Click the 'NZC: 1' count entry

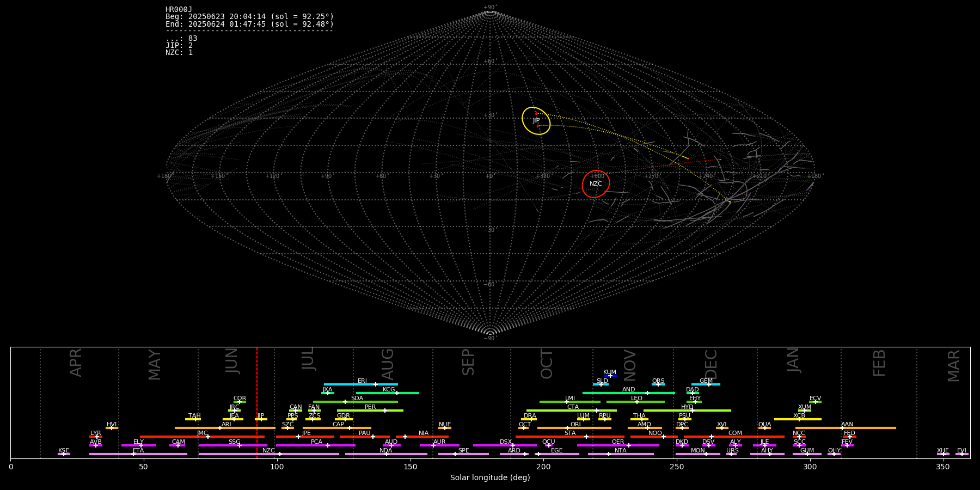(179, 52)
